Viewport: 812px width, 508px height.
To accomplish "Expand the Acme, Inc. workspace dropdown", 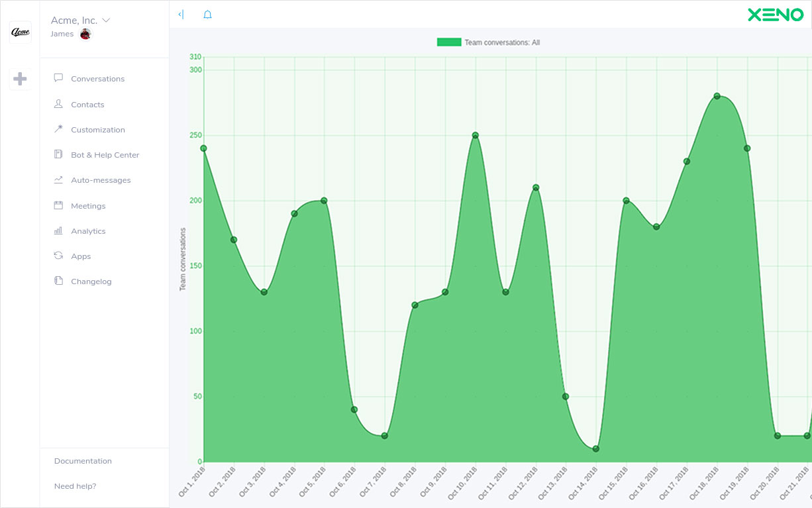I will [106, 21].
